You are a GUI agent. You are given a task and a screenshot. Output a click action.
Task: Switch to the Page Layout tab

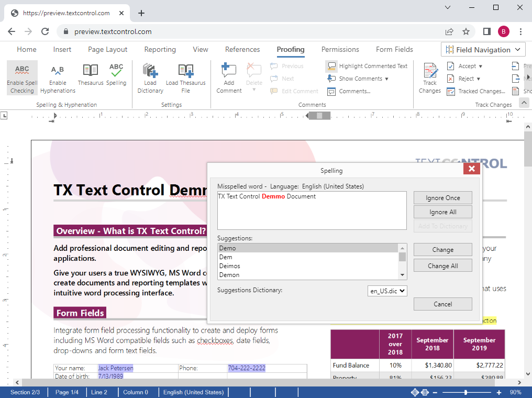[x=107, y=49]
